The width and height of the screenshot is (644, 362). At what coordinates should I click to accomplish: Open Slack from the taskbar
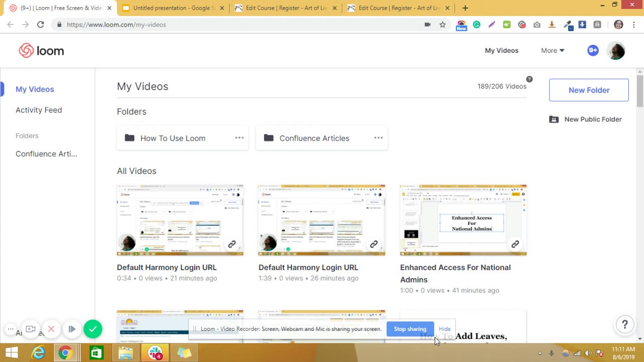coord(154,353)
